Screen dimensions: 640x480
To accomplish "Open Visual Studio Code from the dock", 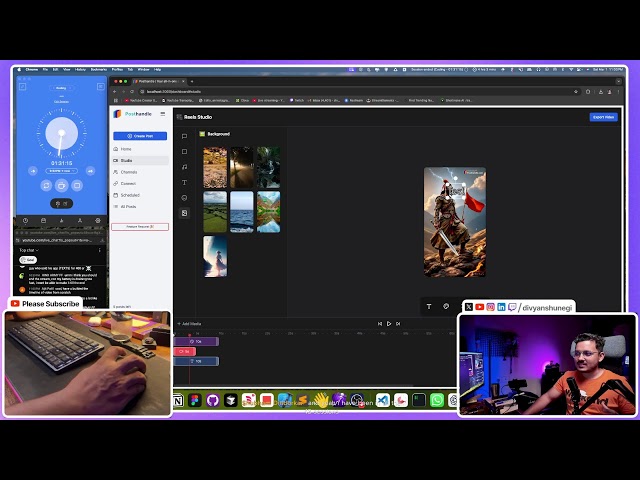I will 383,401.
